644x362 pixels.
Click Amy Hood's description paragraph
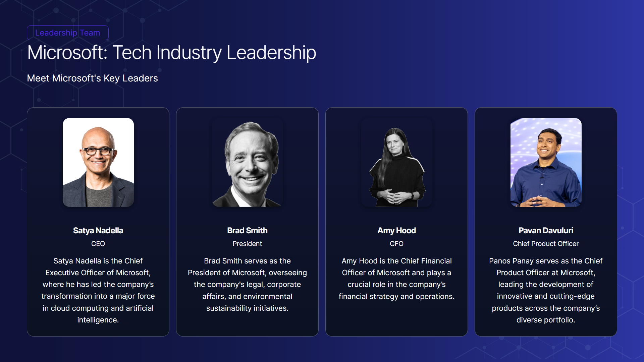(x=396, y=279)
